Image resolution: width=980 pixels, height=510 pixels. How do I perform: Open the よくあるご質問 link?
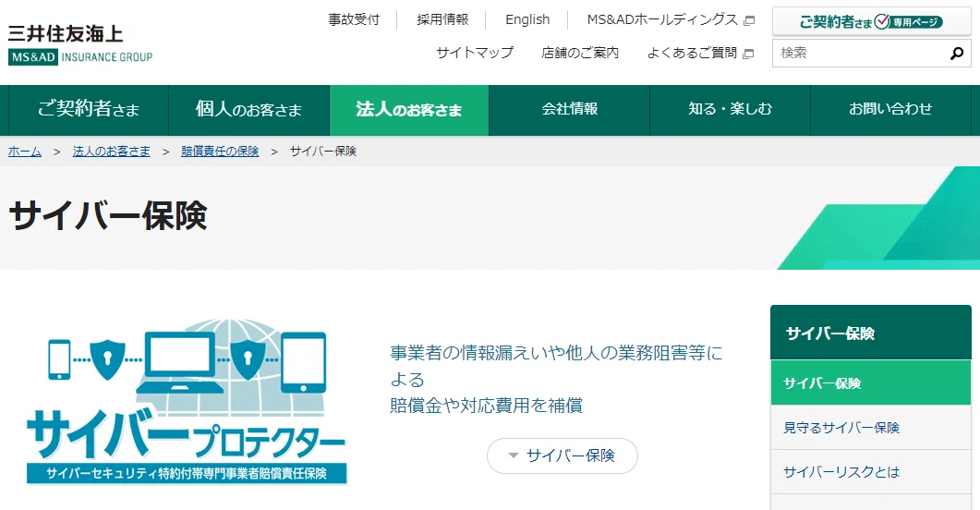pyautogui.click(x=692, y=54)
